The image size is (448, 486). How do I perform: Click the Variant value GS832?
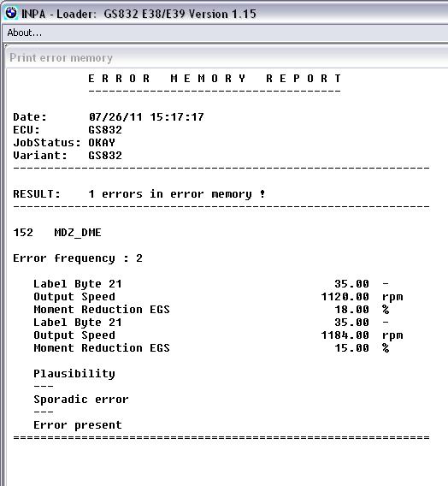[x=105, y=155]
